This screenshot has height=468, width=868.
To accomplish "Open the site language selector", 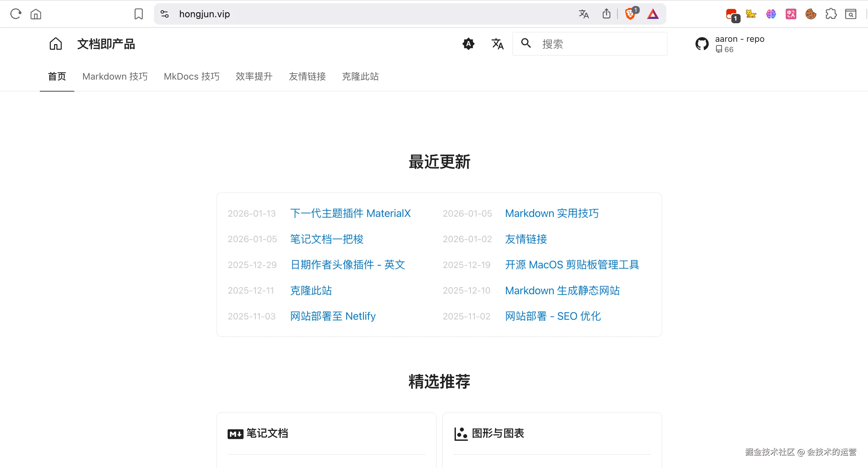I will coord(497,44).
